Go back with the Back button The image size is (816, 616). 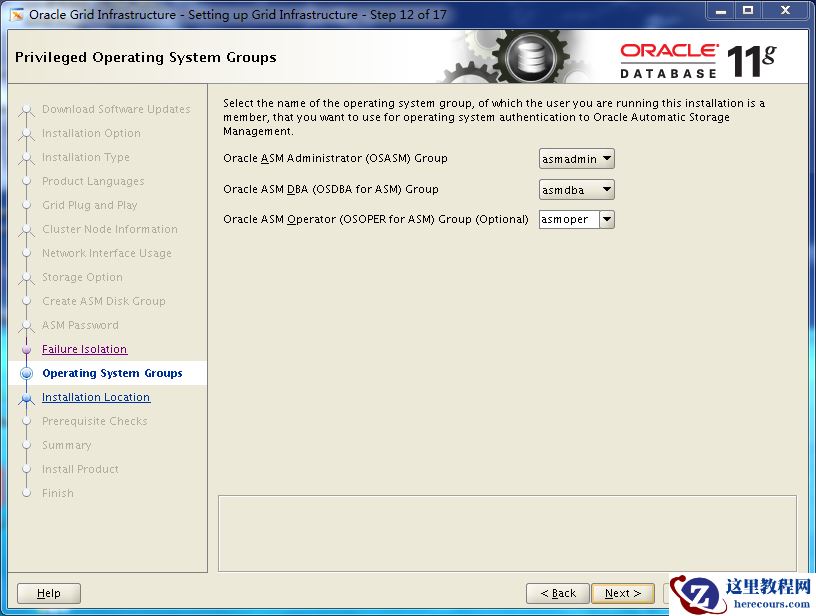tap(558, 593)
